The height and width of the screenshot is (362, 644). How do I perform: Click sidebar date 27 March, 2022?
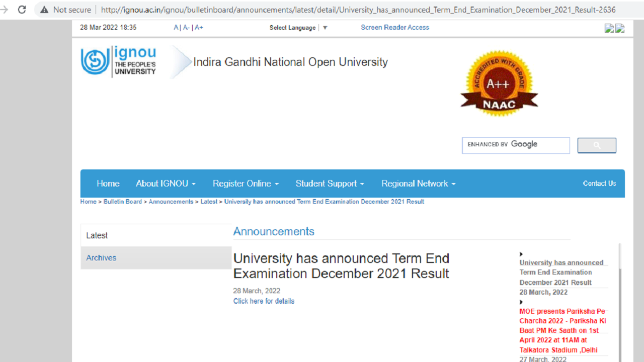click(x=543, y=359)
